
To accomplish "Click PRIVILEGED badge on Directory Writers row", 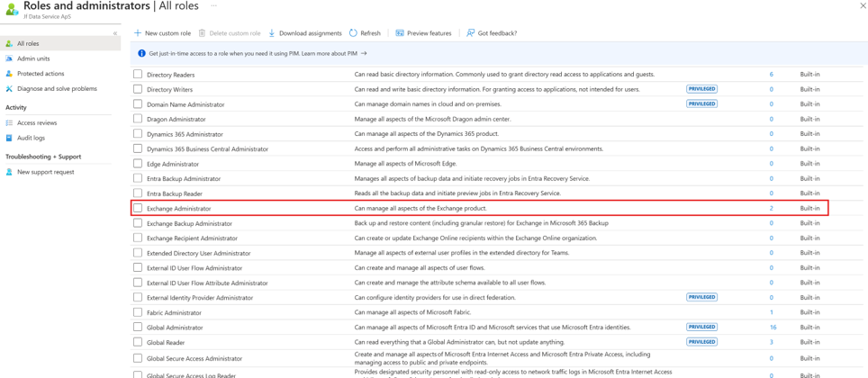I will 701,88.
